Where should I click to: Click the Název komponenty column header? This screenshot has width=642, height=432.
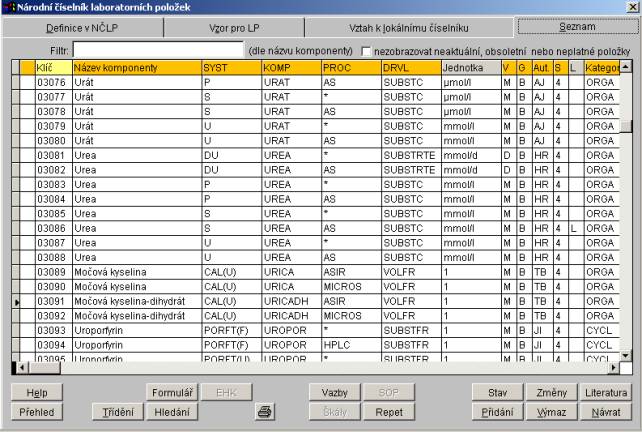(136, 66)
